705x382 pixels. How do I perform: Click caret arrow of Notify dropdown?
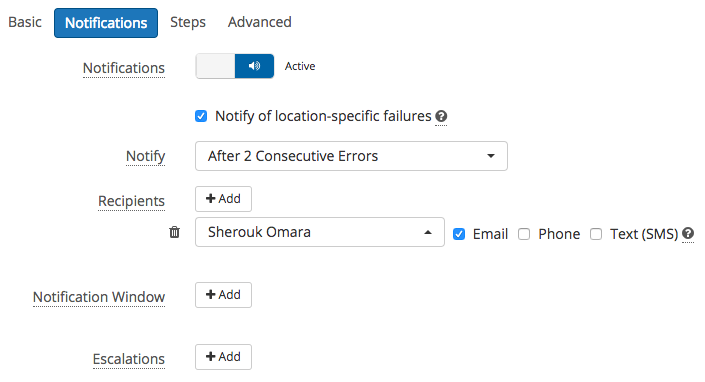tap(491, 156)
